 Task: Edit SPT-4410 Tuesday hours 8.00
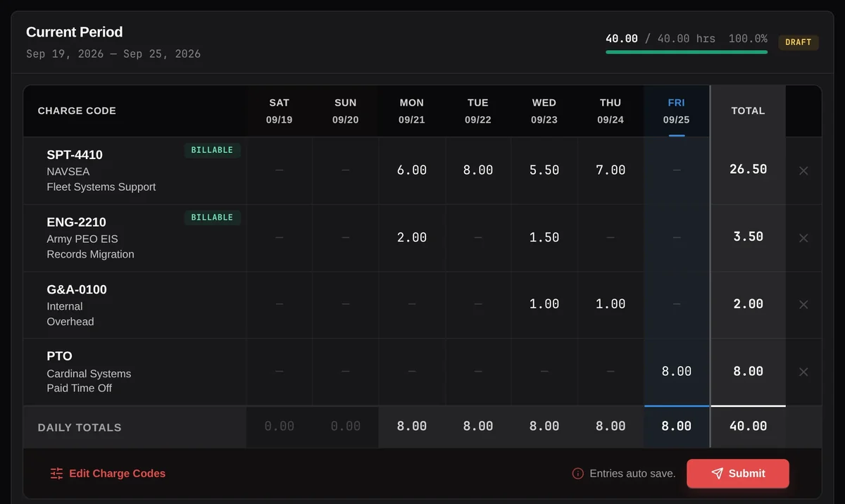click(x=478, y=170)
